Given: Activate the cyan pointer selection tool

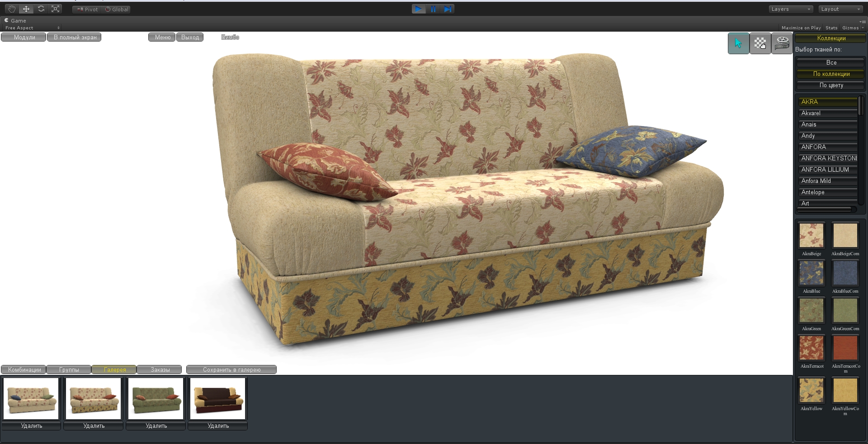Looking at the screenshot, I should click(x=738, y=43).
